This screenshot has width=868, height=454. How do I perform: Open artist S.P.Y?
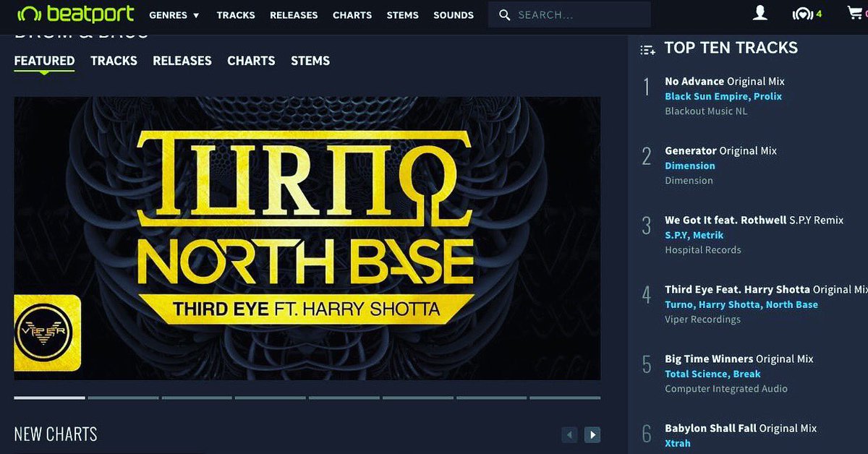(x=676, y=235)
